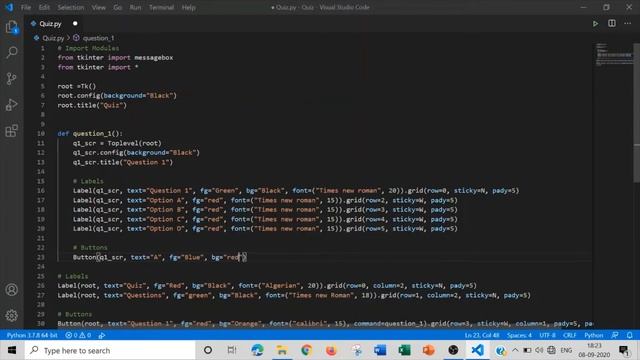640x360 pixels.
Task: Click the # Import Modules comment
Action: pyautogui.click(x=88, y=48)
